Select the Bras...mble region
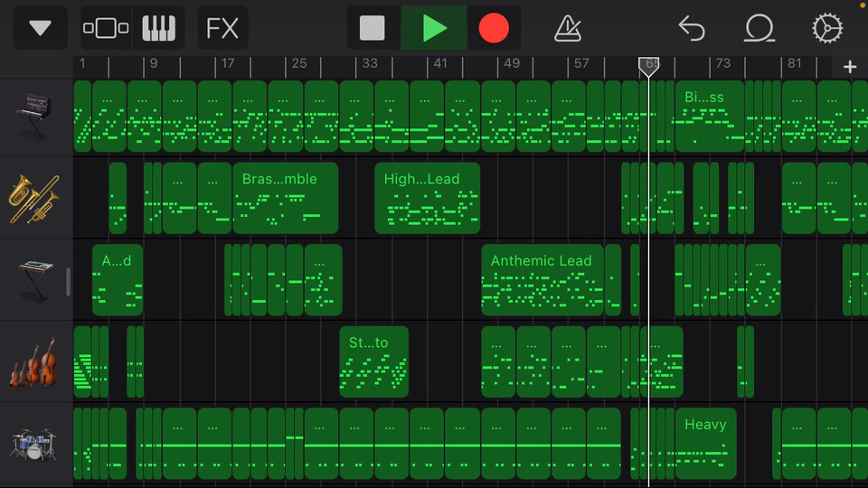868x488 pixels. click(x=285, y=199)
